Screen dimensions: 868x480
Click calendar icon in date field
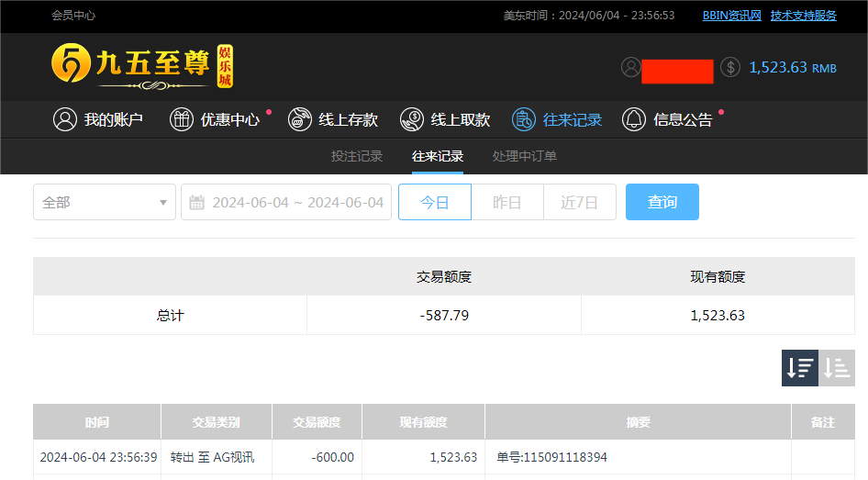(197, 202)
